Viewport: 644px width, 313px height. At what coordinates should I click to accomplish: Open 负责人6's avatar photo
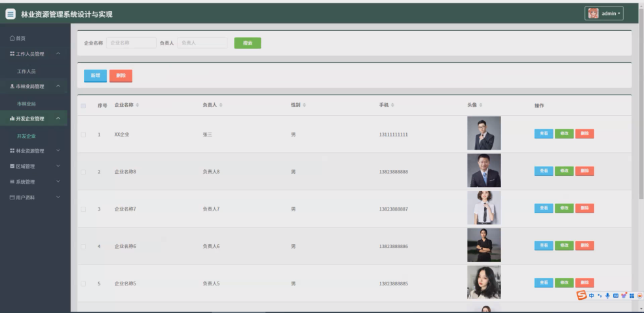(484, 245)
